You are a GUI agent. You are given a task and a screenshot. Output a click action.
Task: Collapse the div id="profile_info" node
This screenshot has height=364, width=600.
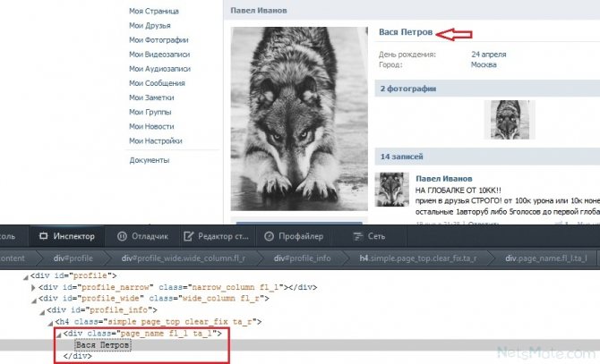(42, 311)
